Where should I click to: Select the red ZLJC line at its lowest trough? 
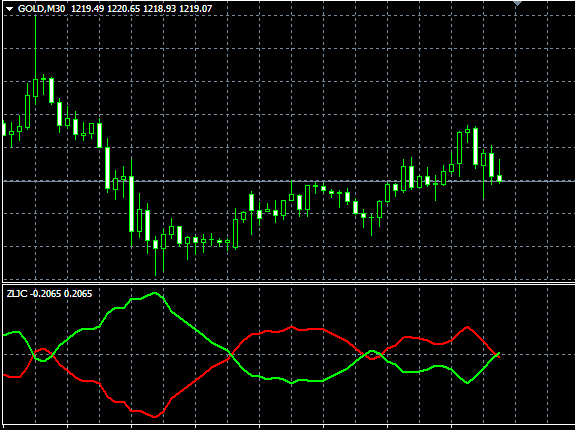(x=155, y=416)
